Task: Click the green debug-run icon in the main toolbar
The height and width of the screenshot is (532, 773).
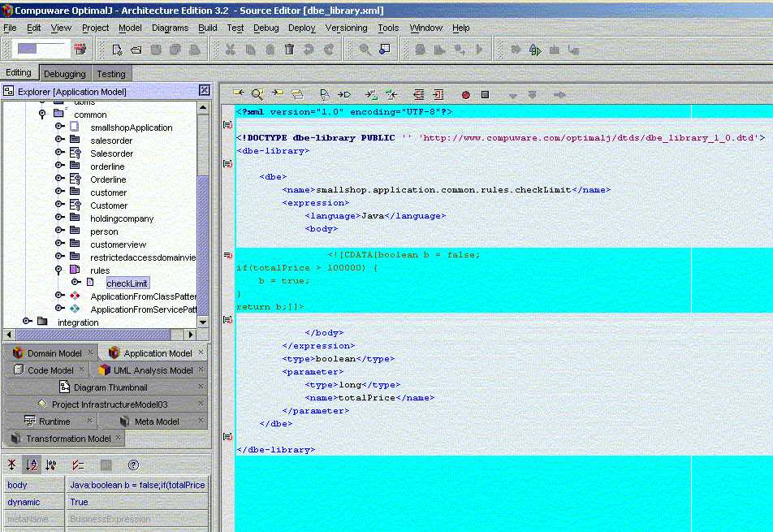Action: [x=535, y=50]
